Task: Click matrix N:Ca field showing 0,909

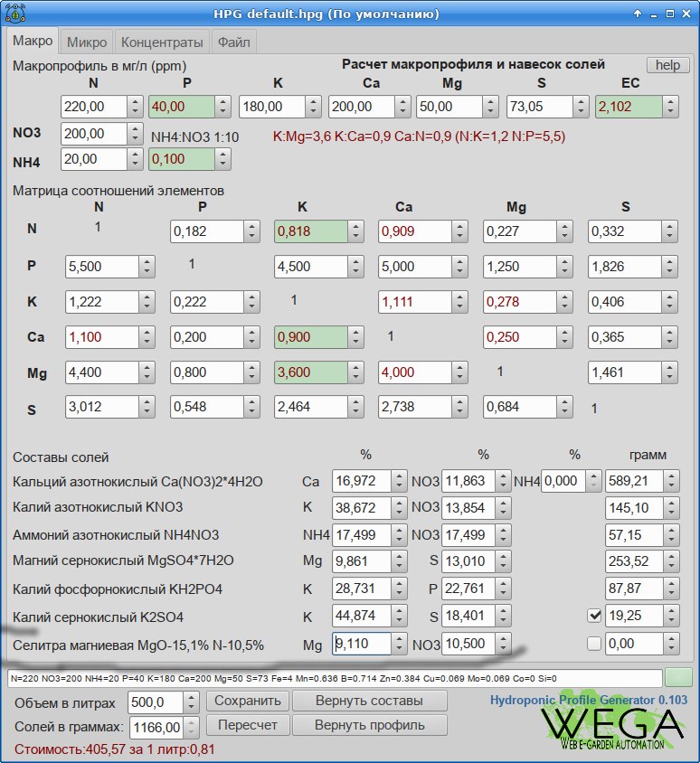Action: (415, 231)
